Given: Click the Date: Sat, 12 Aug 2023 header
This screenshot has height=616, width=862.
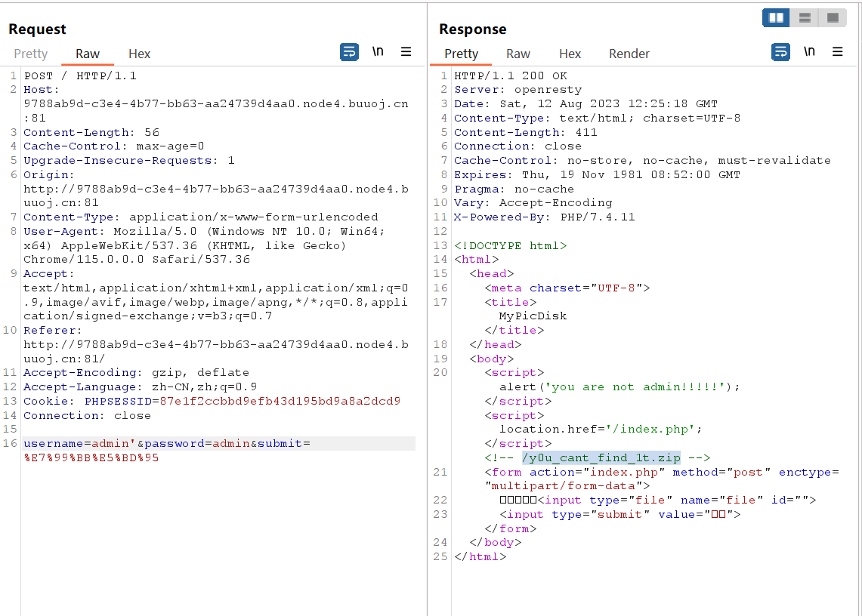Looking at the screenshot, I should tap(586, 104).
